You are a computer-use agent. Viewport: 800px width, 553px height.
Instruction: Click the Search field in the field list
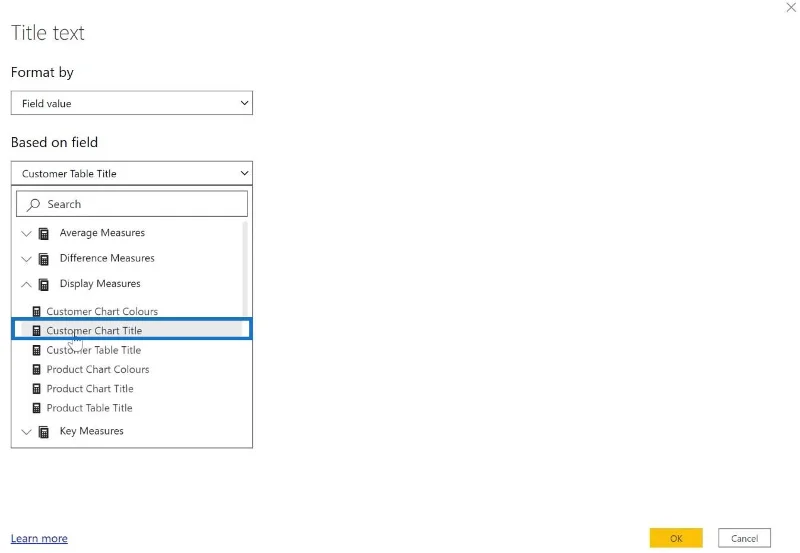(x=132, y=204)
